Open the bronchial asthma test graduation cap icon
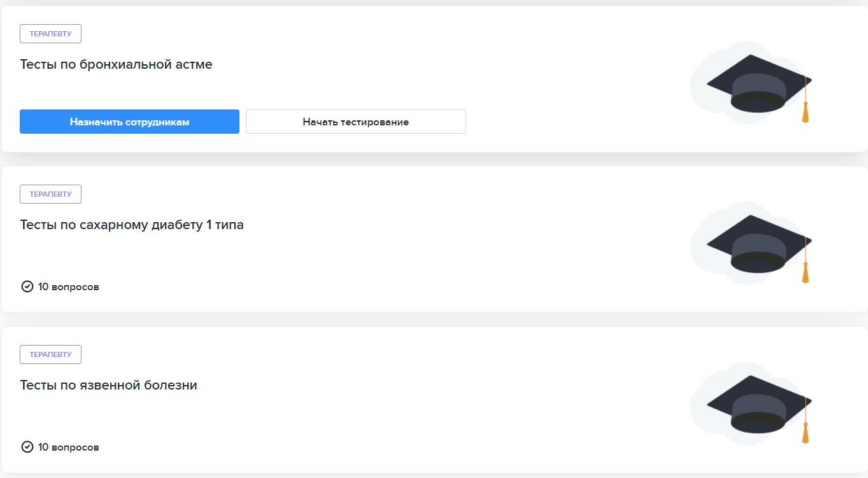 pos(758,83)
